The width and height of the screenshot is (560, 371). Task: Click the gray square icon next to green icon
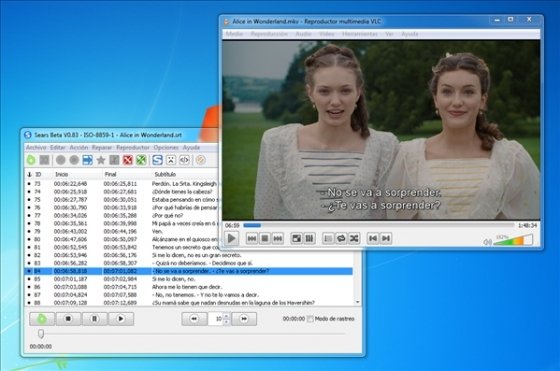pyautogui.click(x=44, y=160)
